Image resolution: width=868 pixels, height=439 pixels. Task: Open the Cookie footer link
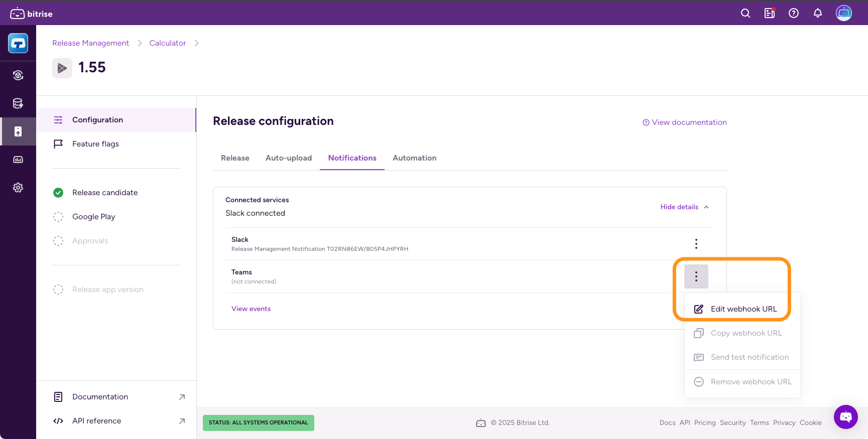811,423
